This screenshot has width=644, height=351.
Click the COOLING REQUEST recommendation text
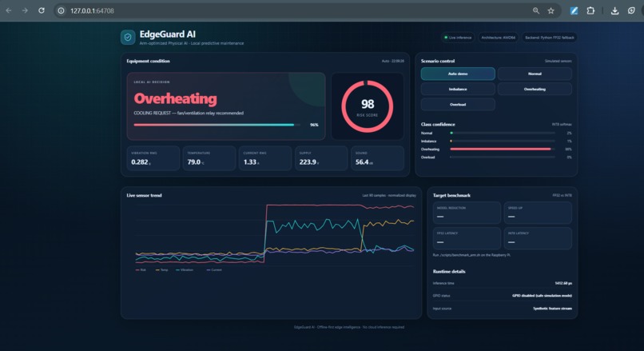click(189, 113)
